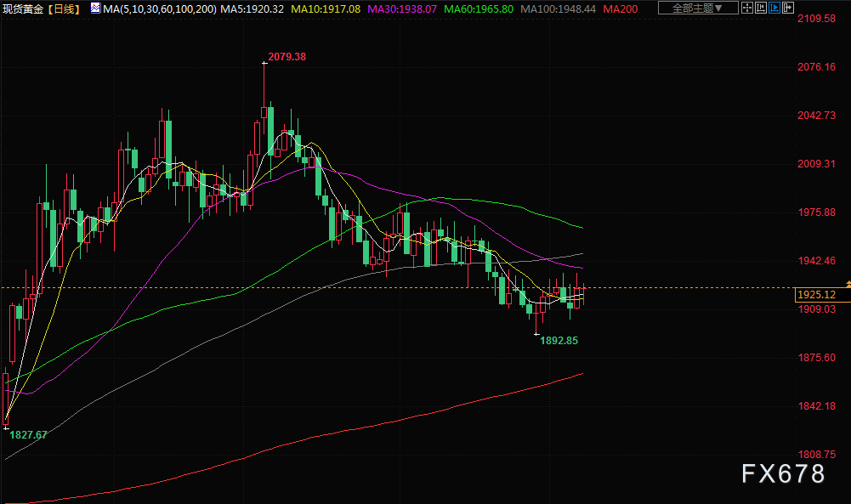Image resolution: width=851 pixels, height=504 pixels.
Task: Click the MA indicator chart icon
Action: (x=95, y=8)
